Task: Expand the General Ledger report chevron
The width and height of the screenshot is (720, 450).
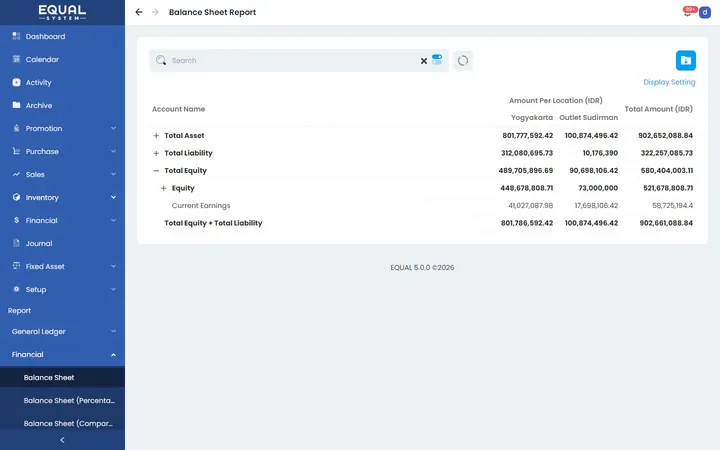Action: coord(113,331)
